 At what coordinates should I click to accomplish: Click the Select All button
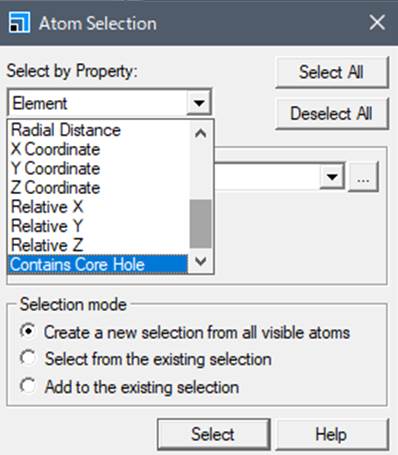coord(332,72)
